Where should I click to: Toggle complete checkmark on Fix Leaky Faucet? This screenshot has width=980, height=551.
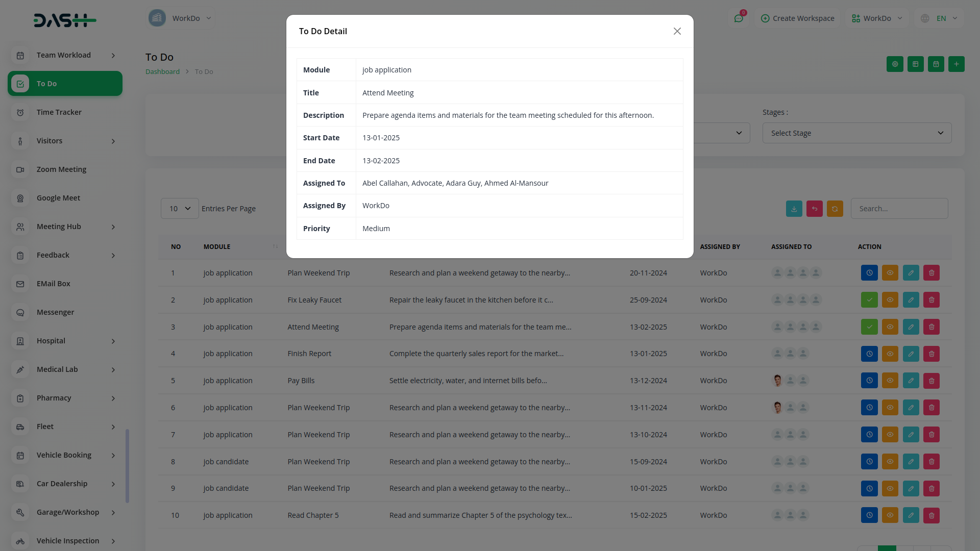pyautogui.click(x=869, y=300)
